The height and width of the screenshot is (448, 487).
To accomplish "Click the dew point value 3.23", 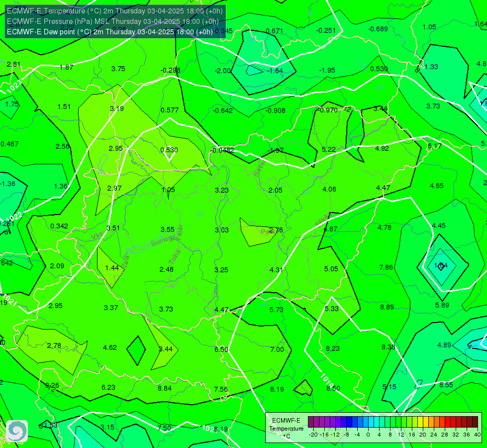I will pos(222,190).
